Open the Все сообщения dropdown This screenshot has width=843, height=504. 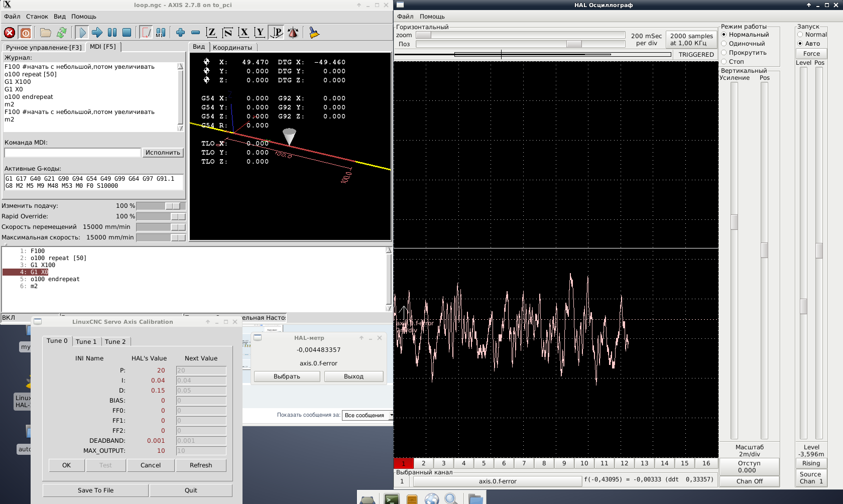pyautogui.click(x=367, y=415)
